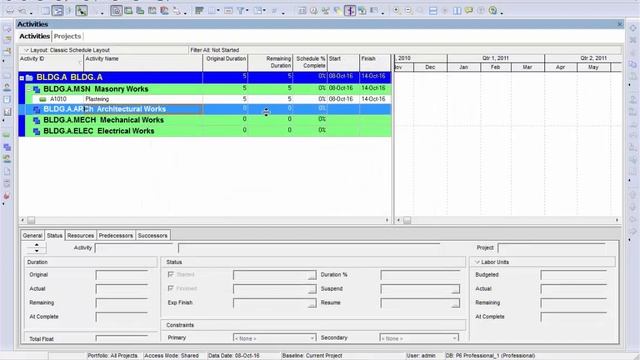The image size is (640, 360).
Task: Click the Add icon on the right sidebar
Action: click(x=633, y=28)
